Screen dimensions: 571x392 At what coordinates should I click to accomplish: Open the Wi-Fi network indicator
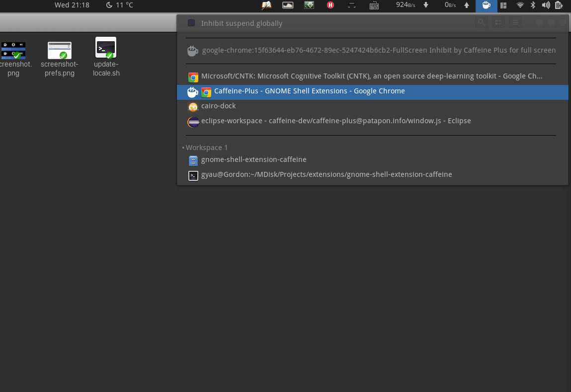click(520, 5)
